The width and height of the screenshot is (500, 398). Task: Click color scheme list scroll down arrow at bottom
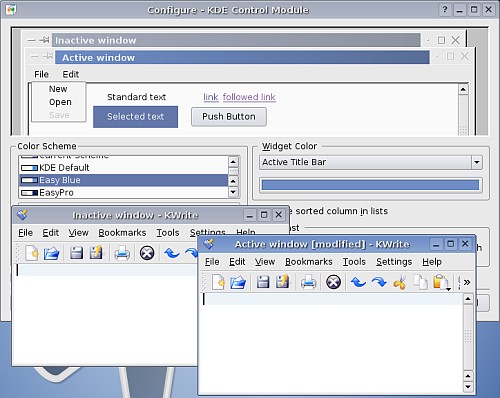tap(233, 192)
